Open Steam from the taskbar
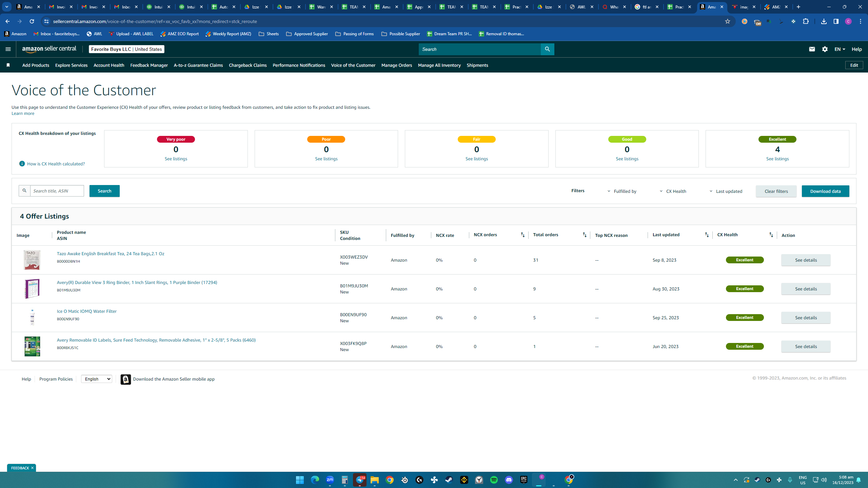This screenshot has height=488, width=868. coord(449,480)
